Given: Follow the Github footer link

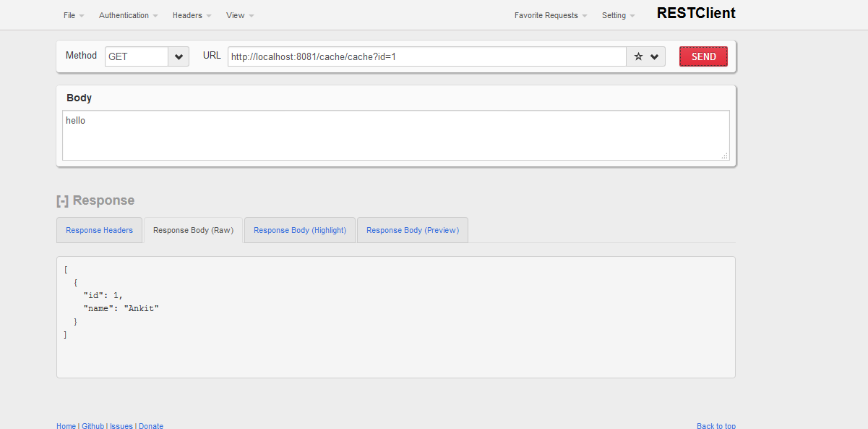Looking at the screenshot, I should 93,426.
